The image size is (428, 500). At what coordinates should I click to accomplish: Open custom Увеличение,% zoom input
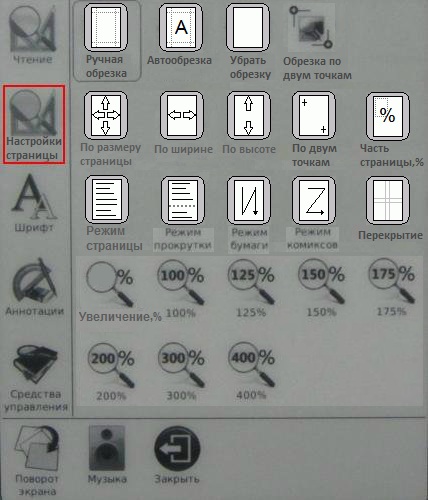[x=110, y=283]
